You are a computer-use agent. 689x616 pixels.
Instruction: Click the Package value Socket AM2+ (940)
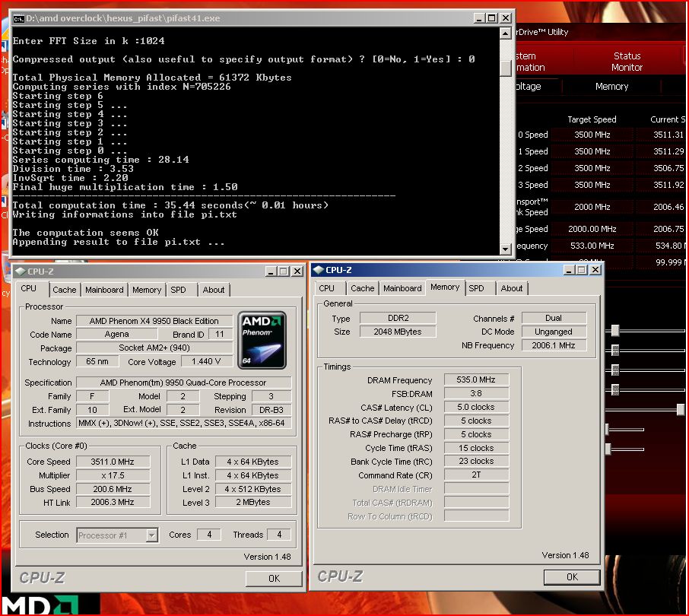point(154,348)
